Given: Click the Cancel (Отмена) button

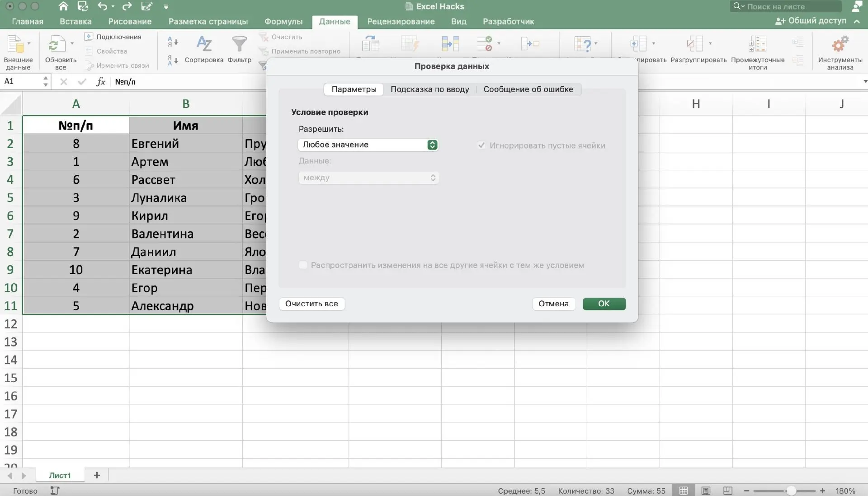Looking at the screenshot, I should click(x=553, y=304).
